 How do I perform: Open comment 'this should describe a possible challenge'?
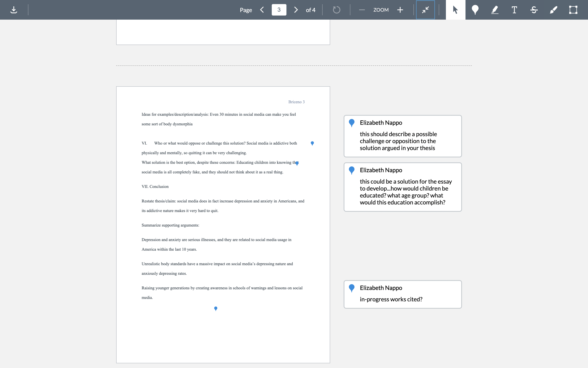[403, 136]
